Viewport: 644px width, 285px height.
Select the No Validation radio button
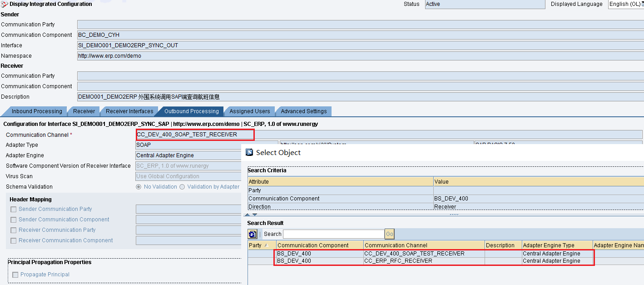(139, 187)
